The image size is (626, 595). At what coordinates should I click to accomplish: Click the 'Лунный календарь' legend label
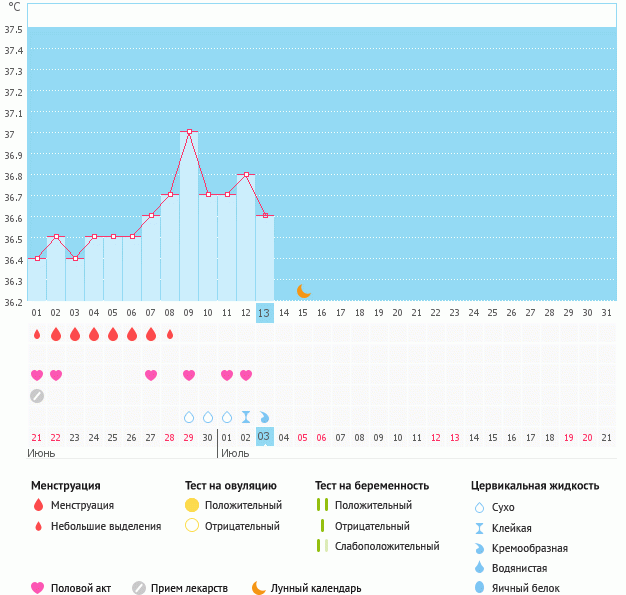(318, 588)
